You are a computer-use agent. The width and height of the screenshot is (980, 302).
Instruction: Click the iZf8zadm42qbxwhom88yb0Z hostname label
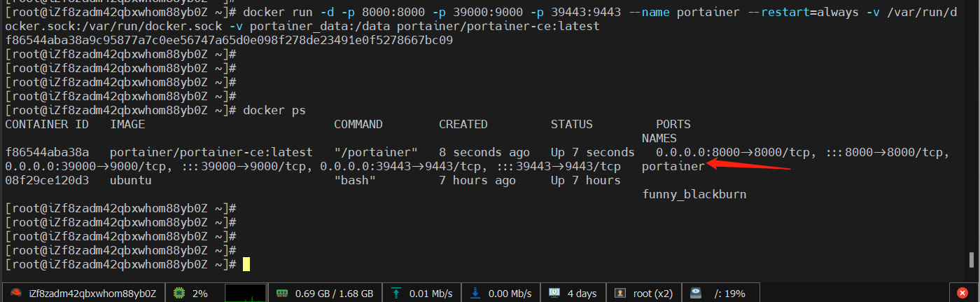[x=92, y=293]
